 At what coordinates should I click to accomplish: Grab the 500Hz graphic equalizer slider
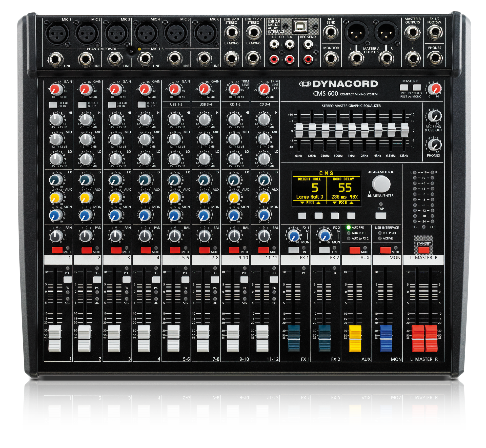pos(339,131)
